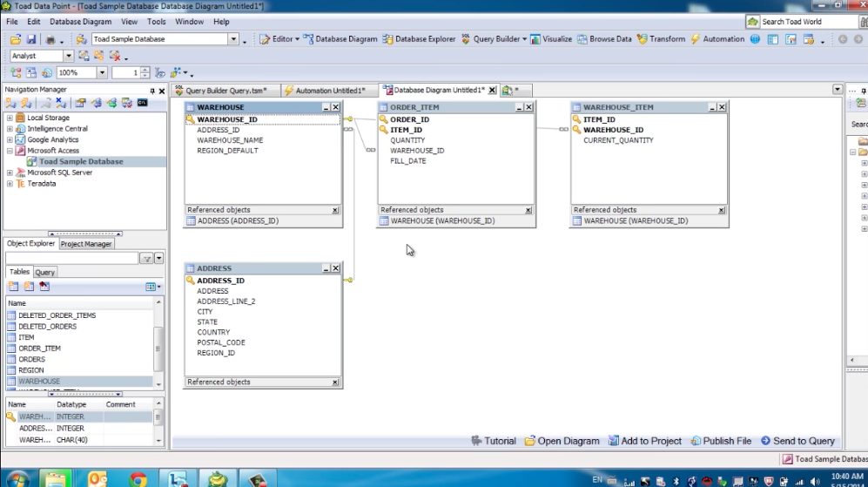Click Send to Query at bottom
Viewport: 868px width, 487px height.
coord(797,441)
